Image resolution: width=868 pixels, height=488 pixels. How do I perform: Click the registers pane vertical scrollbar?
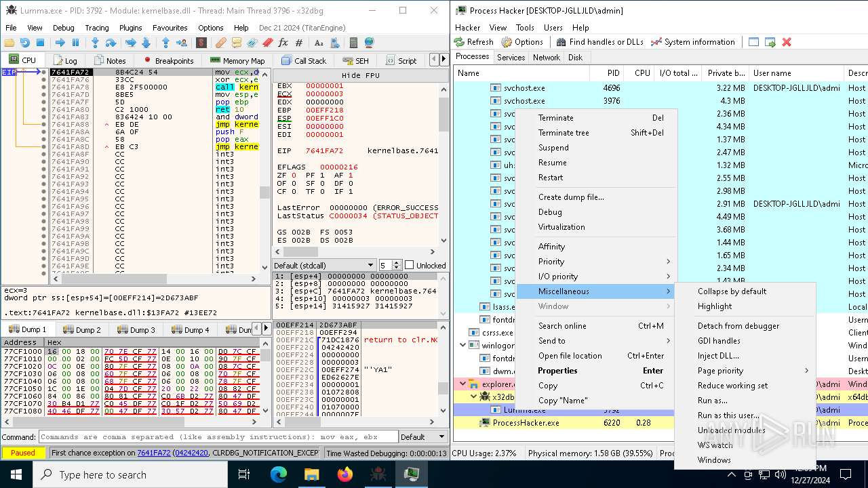pyautogui.click(x=444, y=163)
